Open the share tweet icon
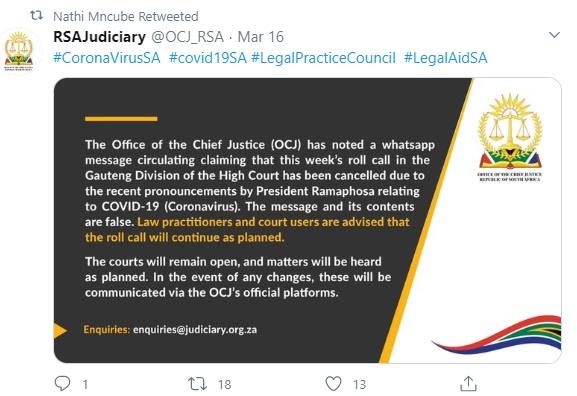The height and width of the screenshot is (396, 577). pyautogui.click(x=468, y=383)
